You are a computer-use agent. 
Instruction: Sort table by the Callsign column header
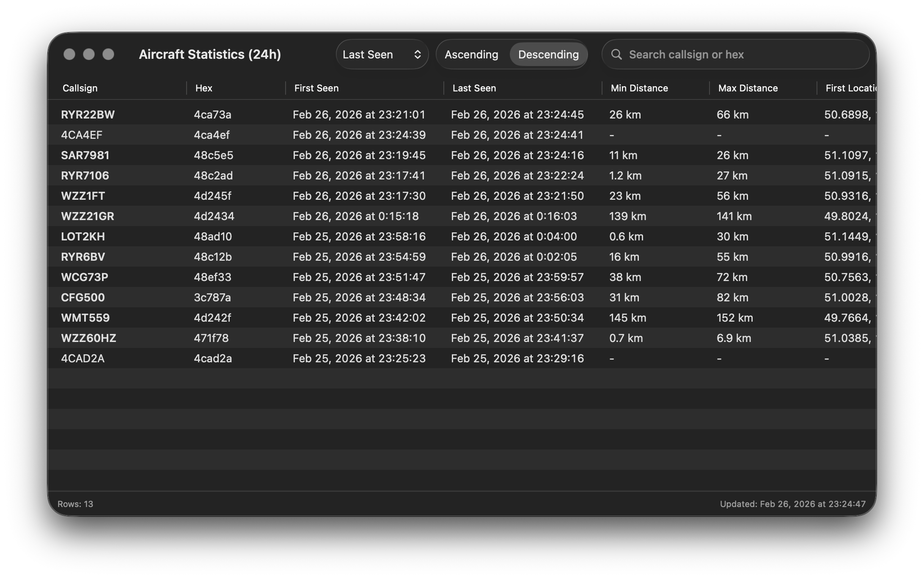click(x=80, y=88)
